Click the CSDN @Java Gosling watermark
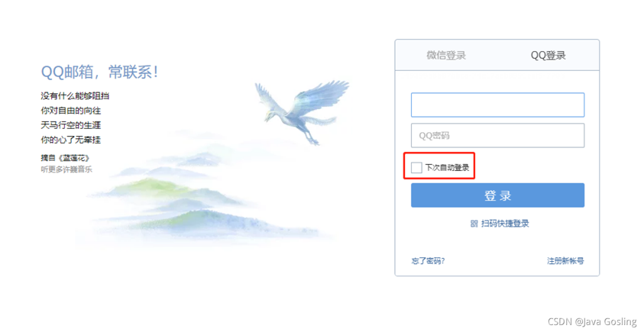644x332 pixels. pos(592,322)
